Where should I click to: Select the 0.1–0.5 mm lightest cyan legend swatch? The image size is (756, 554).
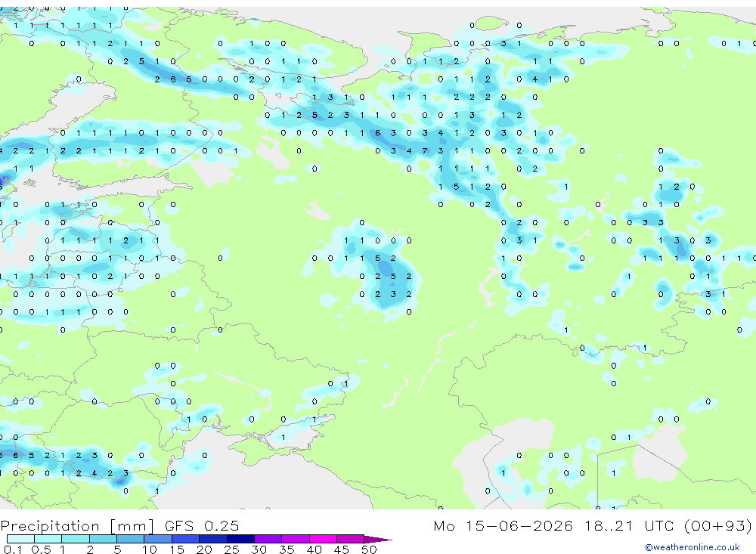(20, 539)
